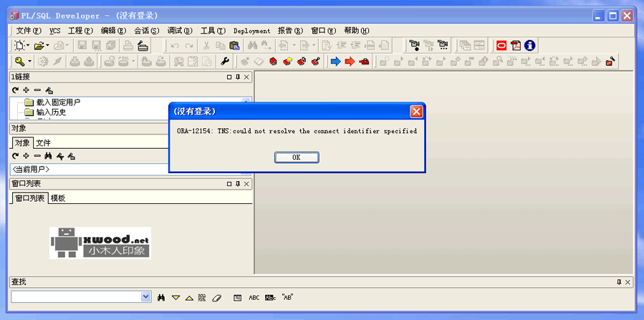Click inside the search text field
The width and height of the screenshot is (644, 320).
[x=76, y=296]
